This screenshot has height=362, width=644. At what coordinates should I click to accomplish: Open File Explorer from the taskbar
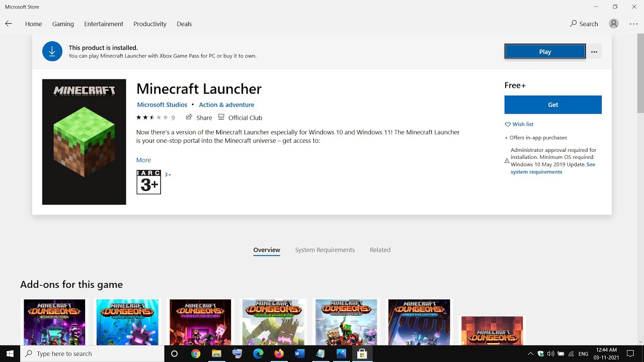click(x=216, y=353)
